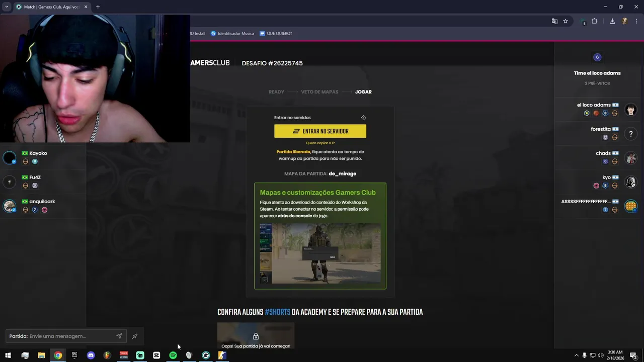
Task: Open the 'Identificador Musica' bookmark
Action: [232, 33]
